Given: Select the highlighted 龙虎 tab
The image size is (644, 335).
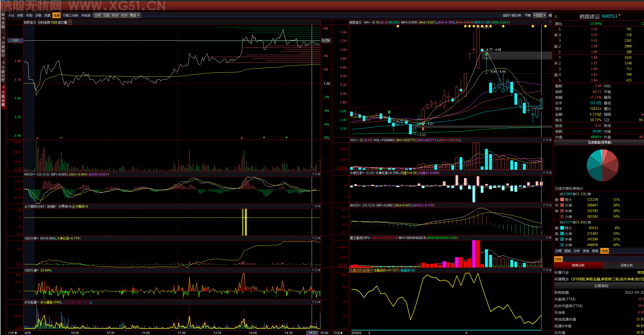Looking at the screenshot, I should coord(605,251).
